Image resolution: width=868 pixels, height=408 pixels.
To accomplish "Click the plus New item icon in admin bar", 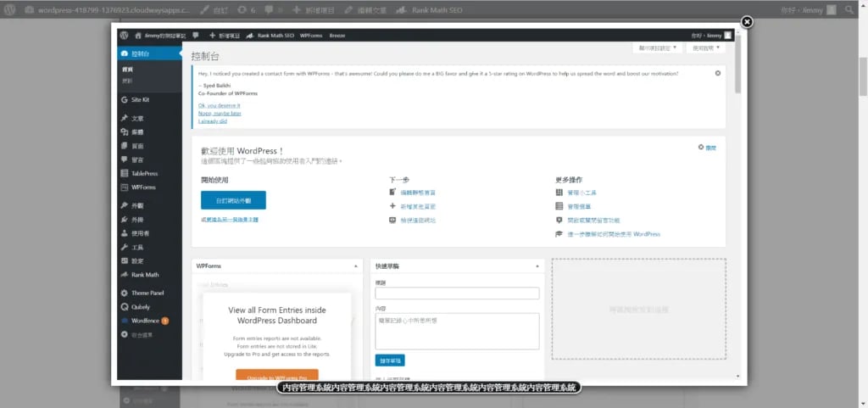I will click(212, 36).
